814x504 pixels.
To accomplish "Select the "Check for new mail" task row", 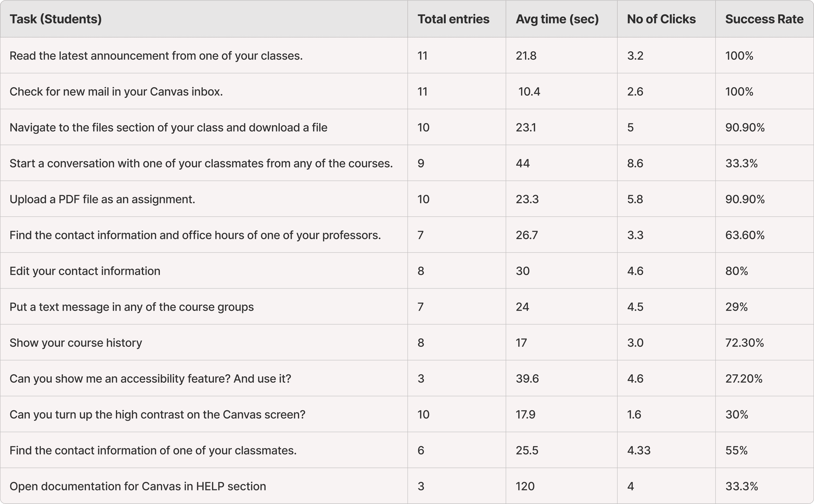I will [116, 91].
